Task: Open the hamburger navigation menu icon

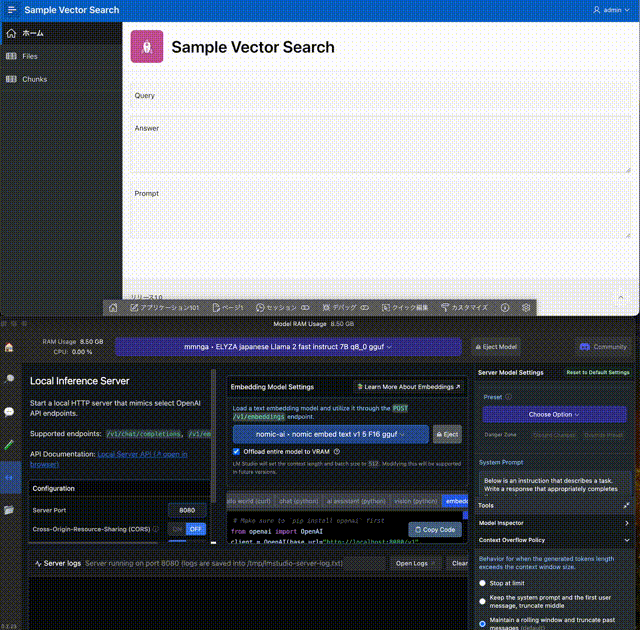Action: coord(12,9)
